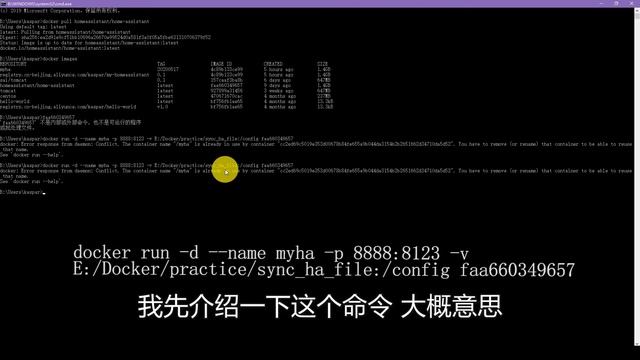
Task: Click tag 'v1.0' in the last table row
Action: pos(162,107)
